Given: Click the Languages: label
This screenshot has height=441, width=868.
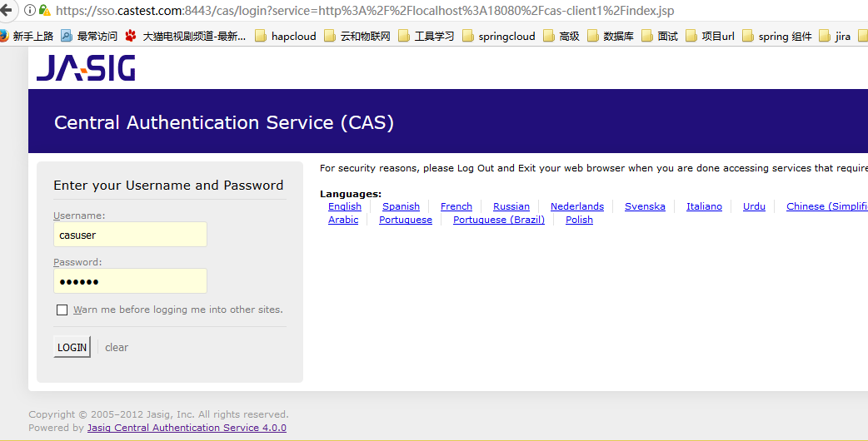Looking at the screenshot, I should point(351,194).
